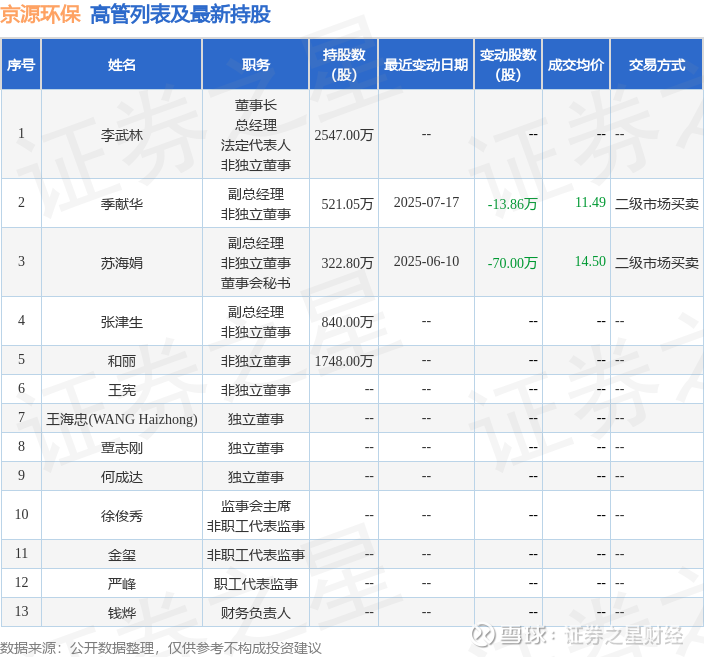The width and height of the screenshot is (704, 657).
Task: Click the average price 11.49
Action: click(x=590, y=203)
